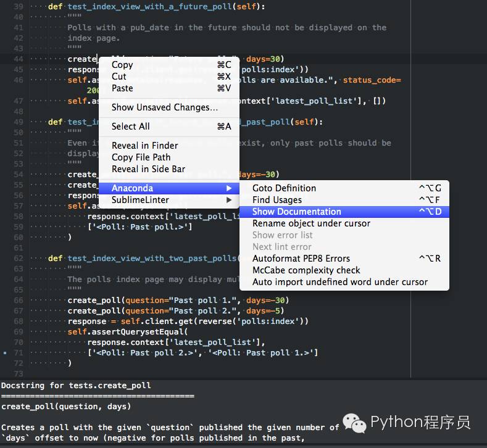Choose Copy in the context menu
The height and width of the screenshot is (448, 487).
[169, 65]
